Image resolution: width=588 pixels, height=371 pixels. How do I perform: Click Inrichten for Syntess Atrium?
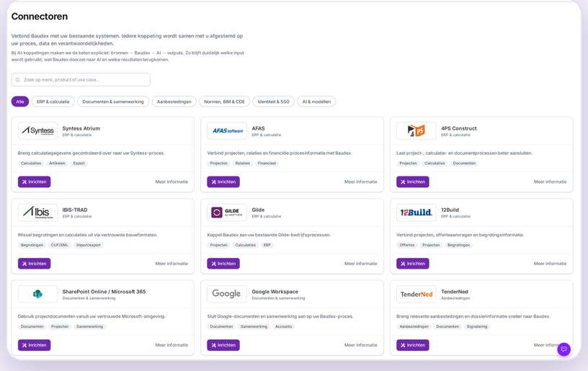pos(34,182)
